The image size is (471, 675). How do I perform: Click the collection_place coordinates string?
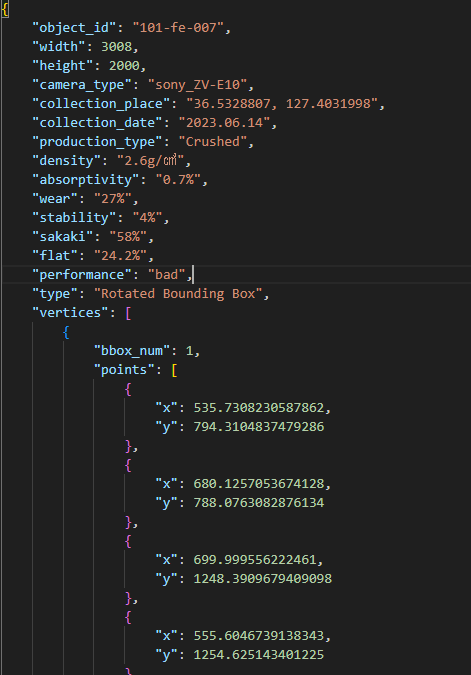[x=282, y=103]
